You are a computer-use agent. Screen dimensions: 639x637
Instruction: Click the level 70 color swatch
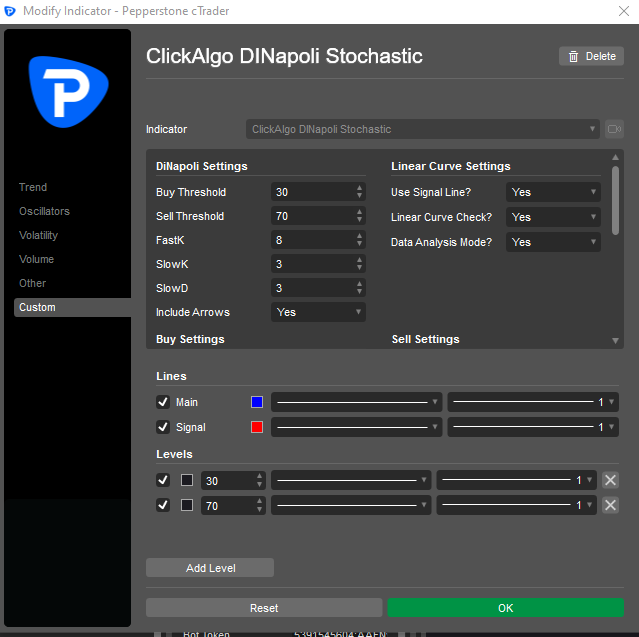pyautogui.click(x=187, y=505)
